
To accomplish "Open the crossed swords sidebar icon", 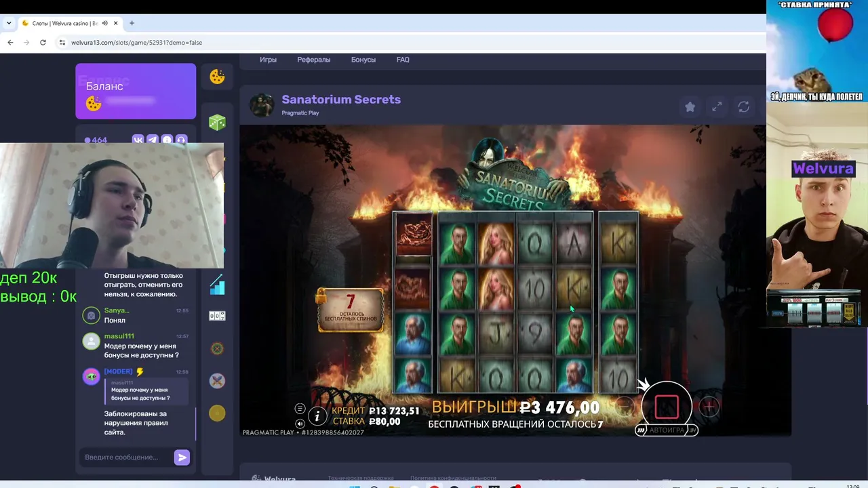I will click(217, 381).
